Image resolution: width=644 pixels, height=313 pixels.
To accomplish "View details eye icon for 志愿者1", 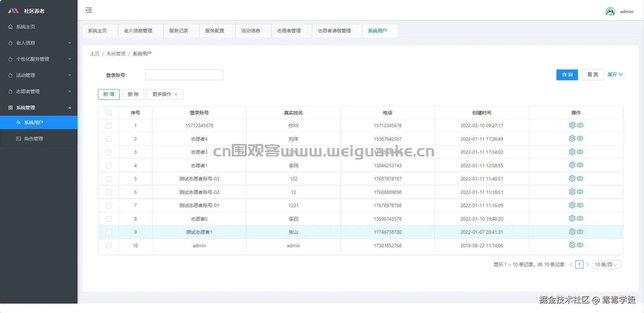I will tap(580, 165).
